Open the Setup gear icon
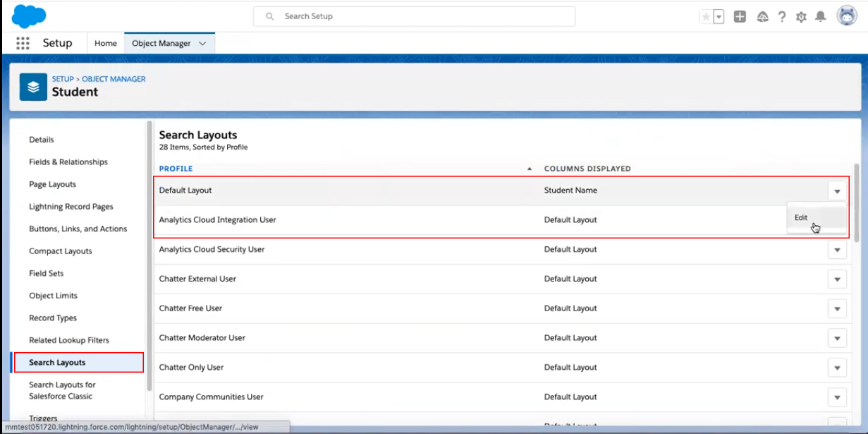This screenshot has height=434, width=868. 801,17
